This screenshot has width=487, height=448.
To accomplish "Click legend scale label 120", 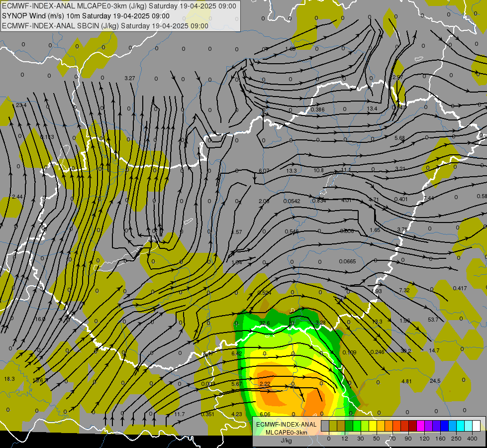I will tap(424, 439).
